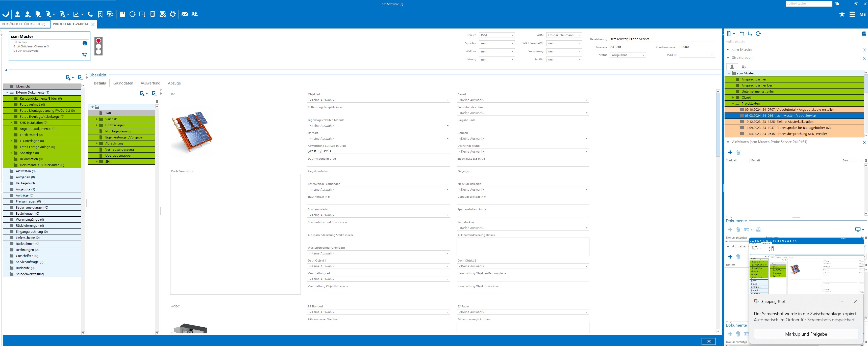The height and width of the screenshot is (346, 868).
Task: Open the Status dropdown showing Abgelehnt
Action: (627, 55)
